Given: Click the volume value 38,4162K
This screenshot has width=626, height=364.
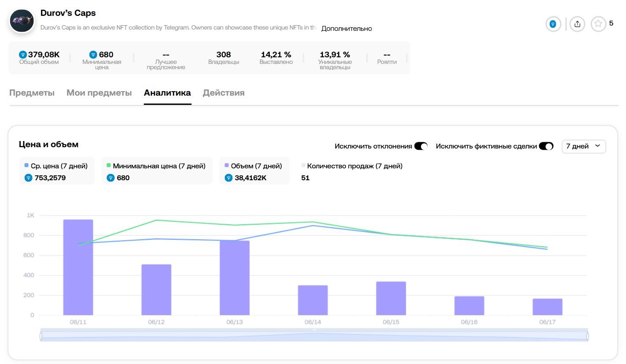Looking at the screenshot, I should [x=250, y=178].
